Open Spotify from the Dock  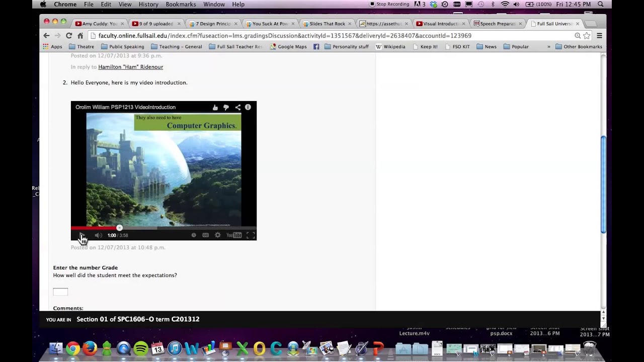click(141, 348)
